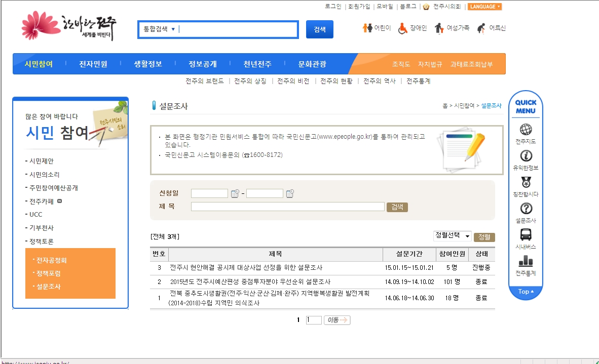This screenshot has width=599, height=364.
Task: Open survey 전주시 현안해결 공시제 대상사업
Action: 246,267
